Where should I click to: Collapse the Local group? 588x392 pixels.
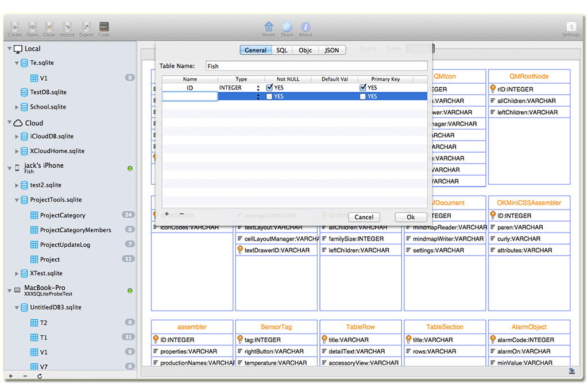(x=9, y=49)
